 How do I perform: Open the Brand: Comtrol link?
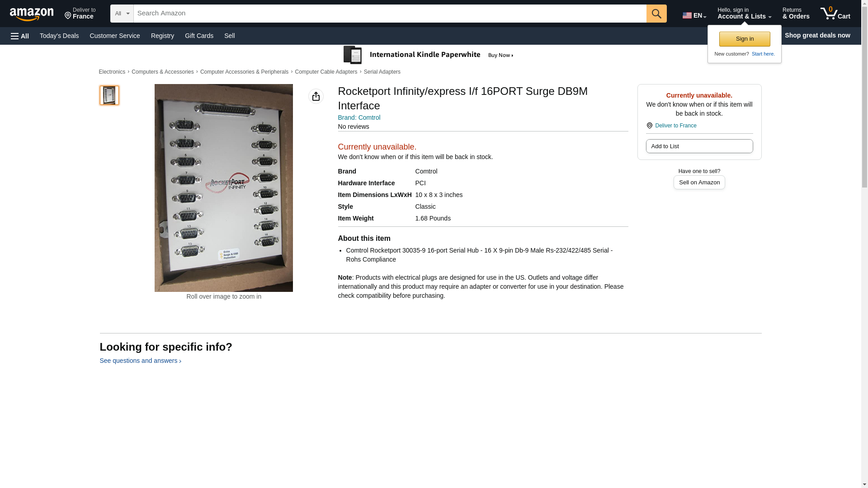[359, 117]
